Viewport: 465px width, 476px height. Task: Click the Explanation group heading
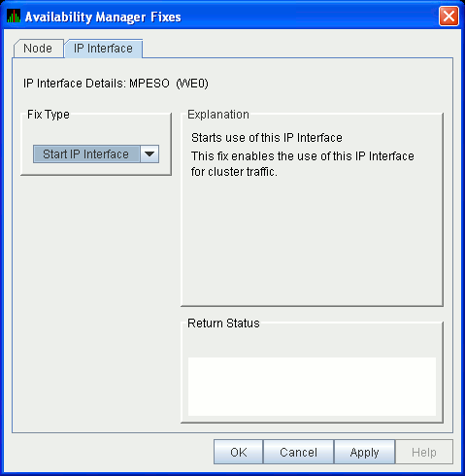[218, 115]
